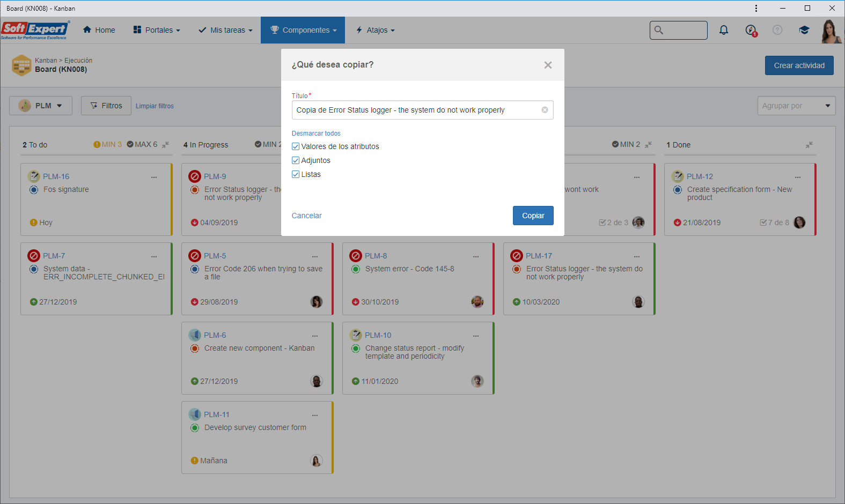
Task: Expand the Componentes menu
Action: (303, 30)
